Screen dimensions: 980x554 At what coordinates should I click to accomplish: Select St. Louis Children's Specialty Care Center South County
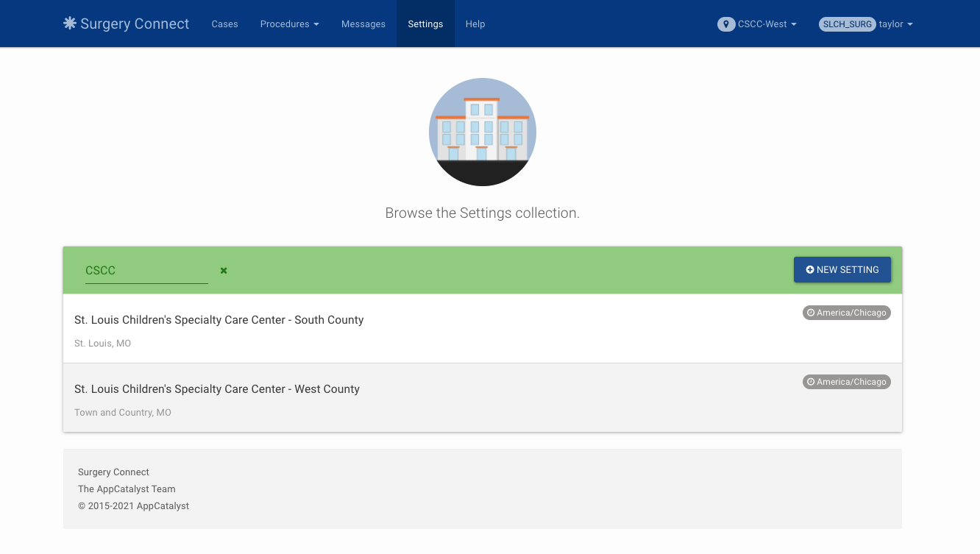[x=219, y=319]
